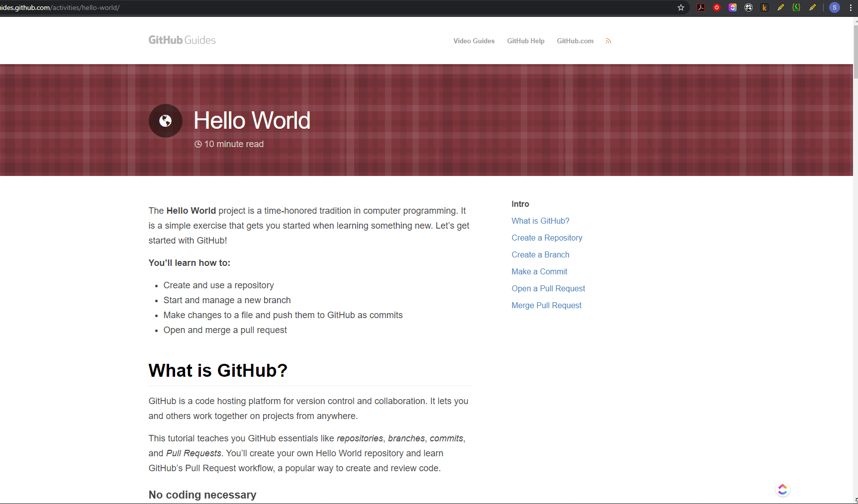The height and width of the screenshot is (504, 858).
Task: Open the ClickUp extension in the browser toolbar
Action: [733, 7]
